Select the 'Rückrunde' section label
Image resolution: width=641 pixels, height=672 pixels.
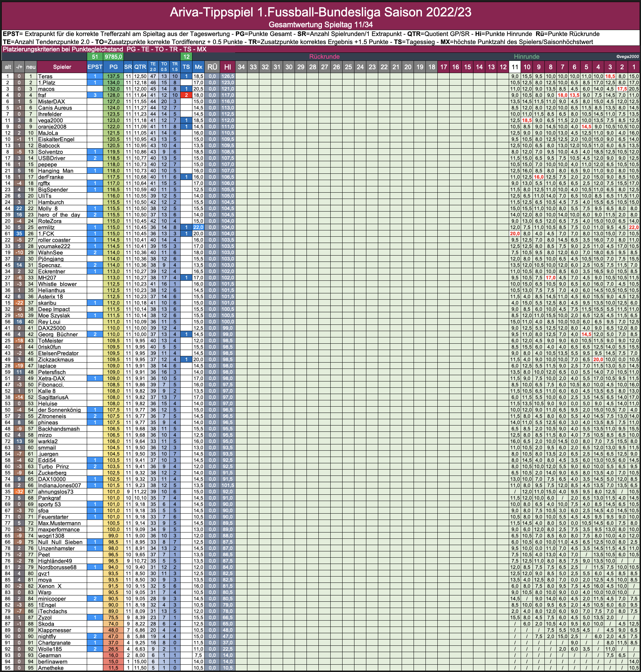tap(324, 57)
